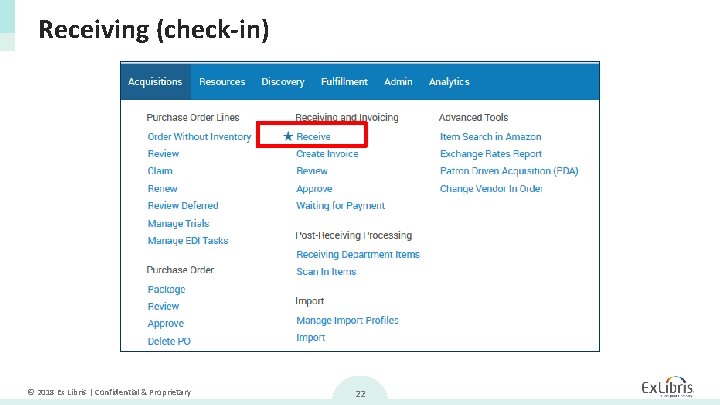Click Review under Purchase Order
Viewport: 720px width, 405px height.
(x=163, y=306)
